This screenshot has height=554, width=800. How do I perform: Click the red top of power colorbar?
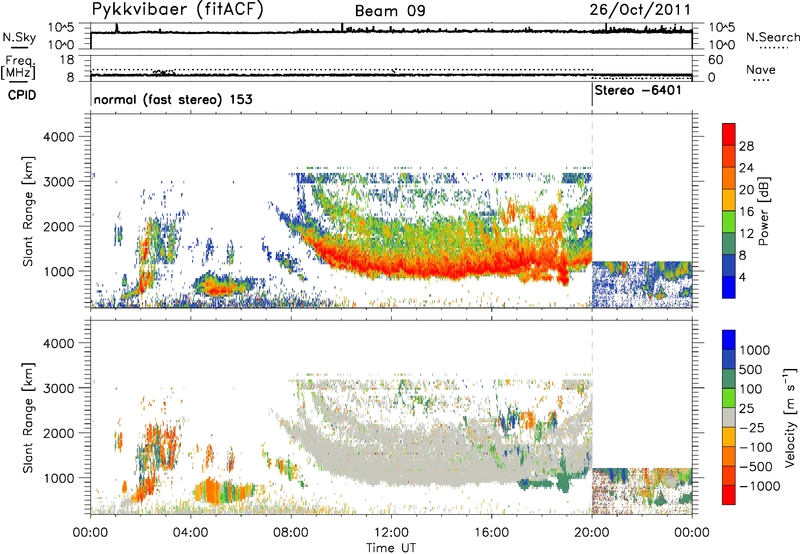click(x=729, y=134)
